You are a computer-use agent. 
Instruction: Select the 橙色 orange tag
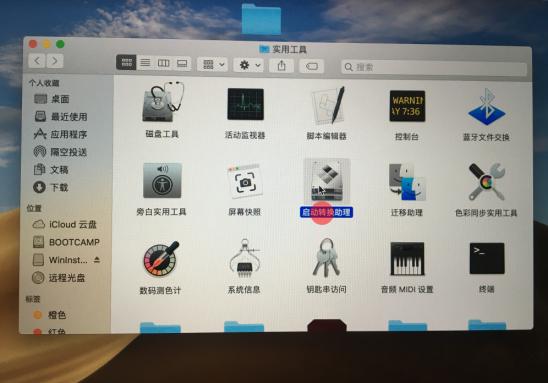coord(50,315)
